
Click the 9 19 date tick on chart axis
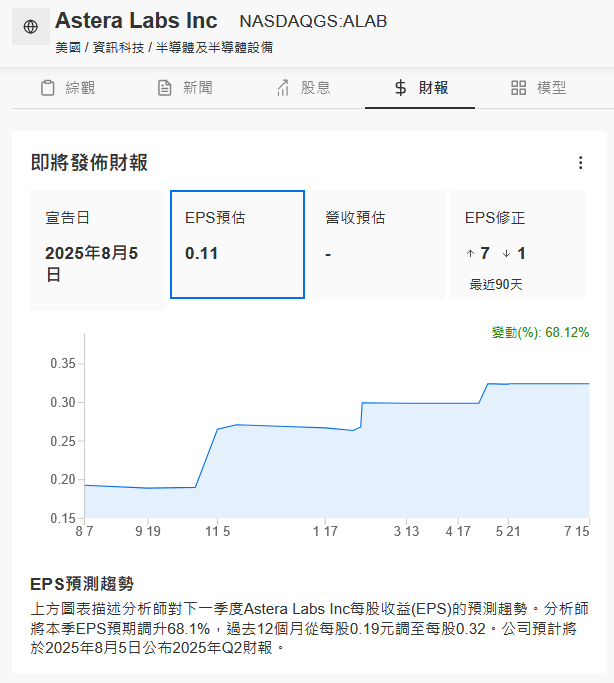148,531
